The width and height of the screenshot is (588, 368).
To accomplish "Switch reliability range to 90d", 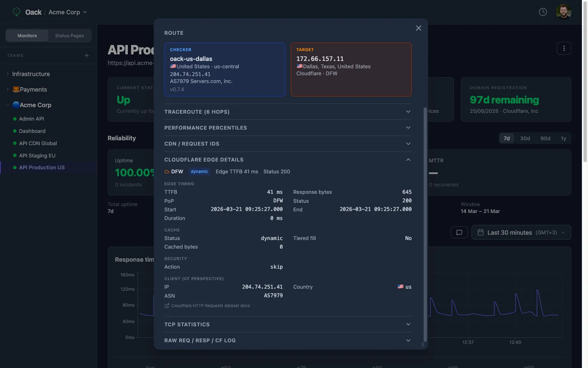I will pyautogui.click(x=545, y=138).
